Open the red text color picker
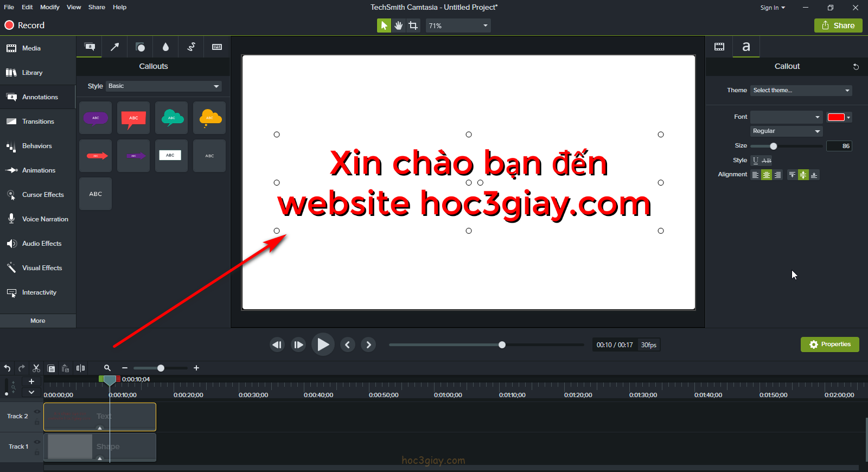This screenshot has height=472, width=868. point(839,117)
